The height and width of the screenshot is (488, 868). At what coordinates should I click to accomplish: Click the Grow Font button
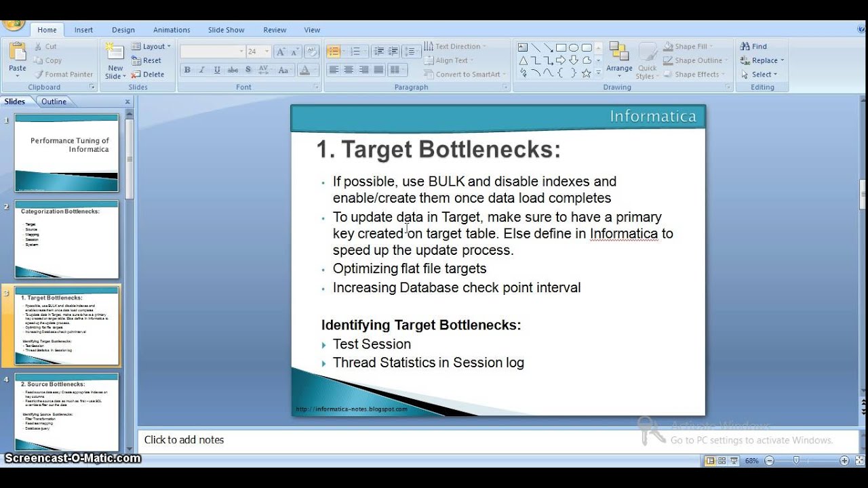point(281,52)
